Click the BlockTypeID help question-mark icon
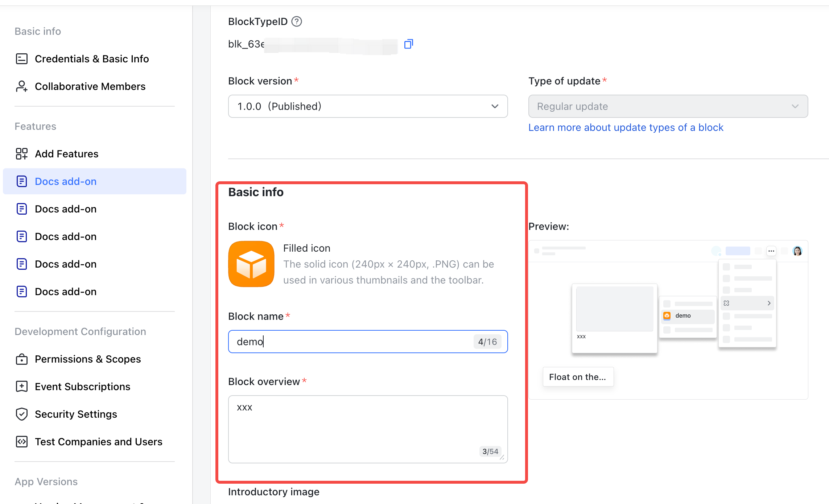The width and height of the screenshot is (829, 504). click(x=297, y=22)
